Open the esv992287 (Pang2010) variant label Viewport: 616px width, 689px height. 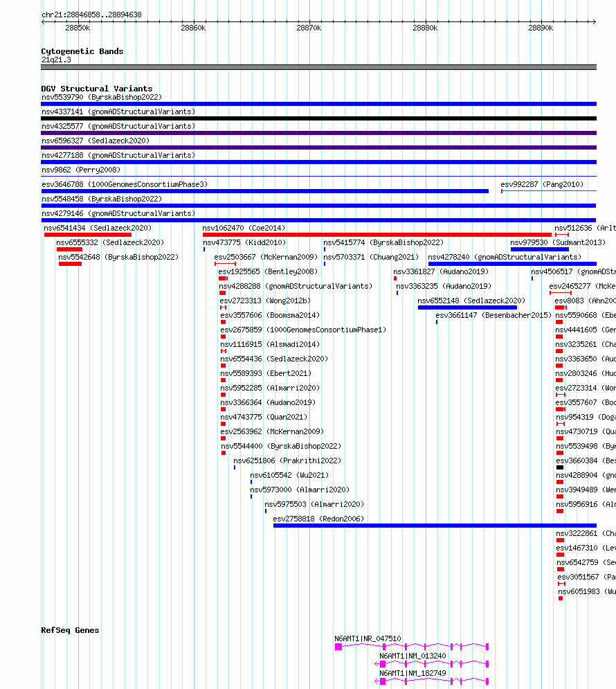pos(542,184)
